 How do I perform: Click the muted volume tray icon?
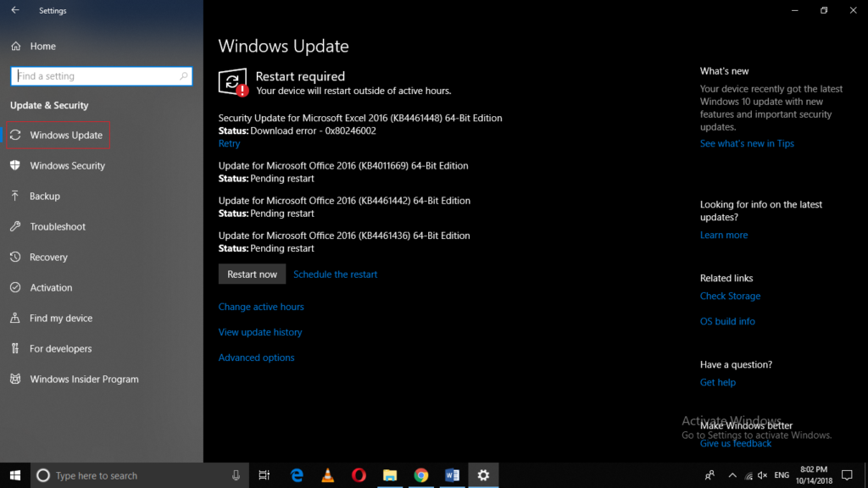tap(763, 475)
